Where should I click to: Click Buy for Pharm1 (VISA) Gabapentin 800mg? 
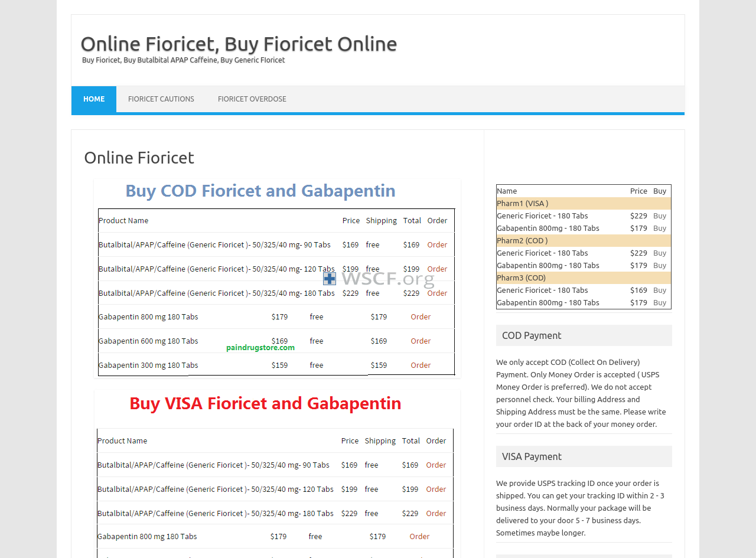click(x=660, y=228)
